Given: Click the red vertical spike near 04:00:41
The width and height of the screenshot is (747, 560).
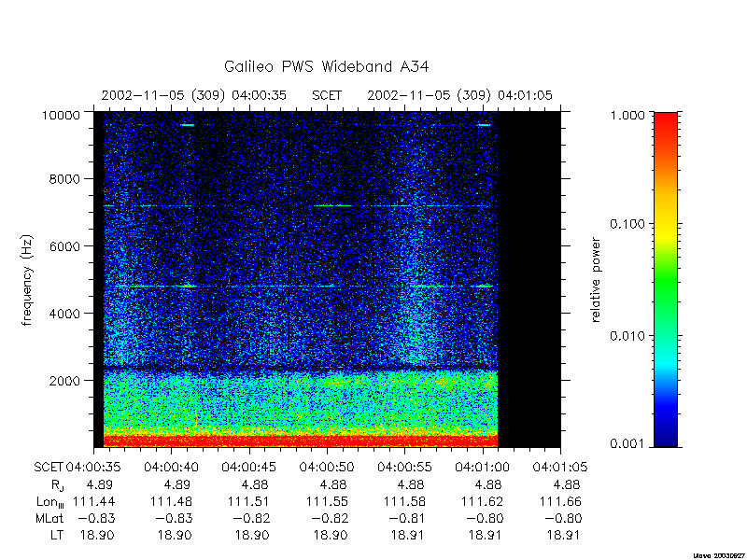Looking at the screenshot, I should tap(196, 417).
